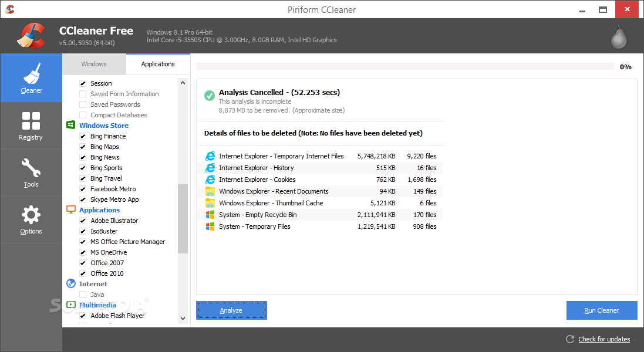Click the Internet Explorer Cookies icon
The width and height of the screenshot is (644, 352).
coord(210,180)
